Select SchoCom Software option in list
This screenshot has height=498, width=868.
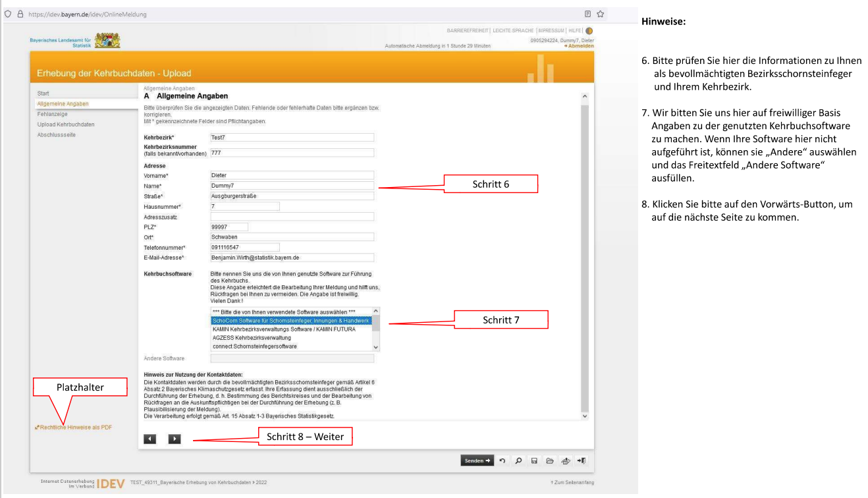point(291,320)
